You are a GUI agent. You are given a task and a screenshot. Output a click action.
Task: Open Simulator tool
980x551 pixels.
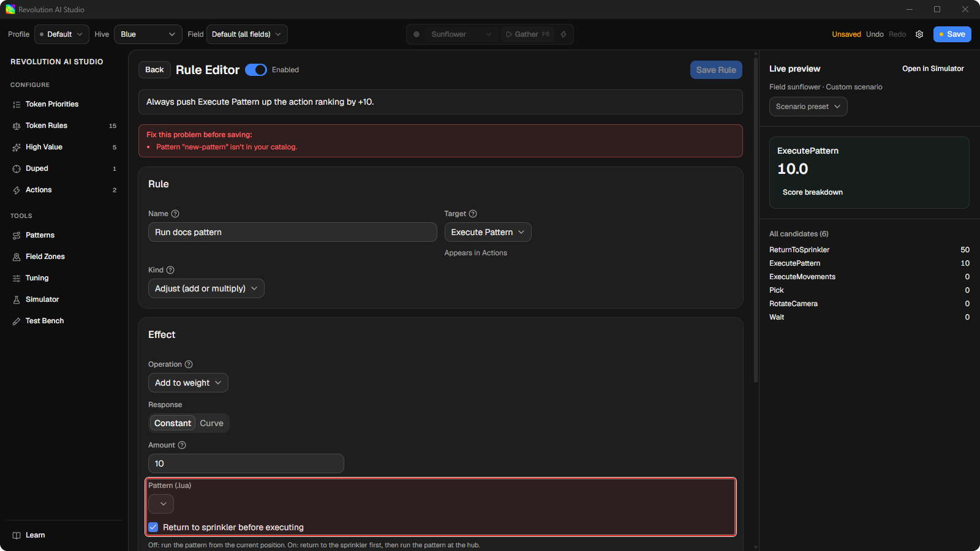click(x=64, y=299)
